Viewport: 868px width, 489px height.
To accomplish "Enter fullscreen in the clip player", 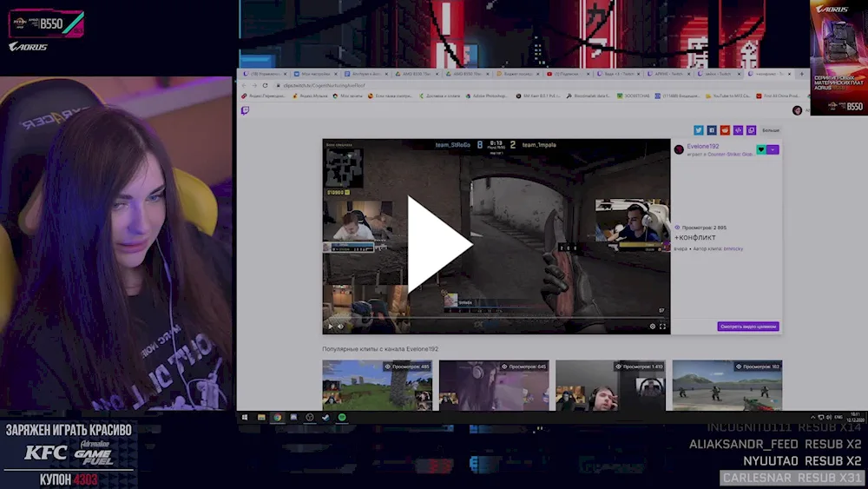I will pos(662,327).
